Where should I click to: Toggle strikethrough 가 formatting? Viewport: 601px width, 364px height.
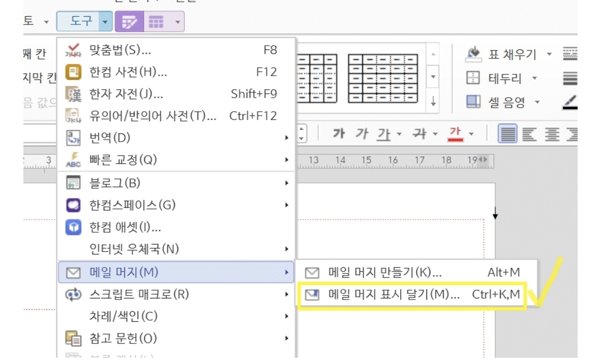coord(420,133)
